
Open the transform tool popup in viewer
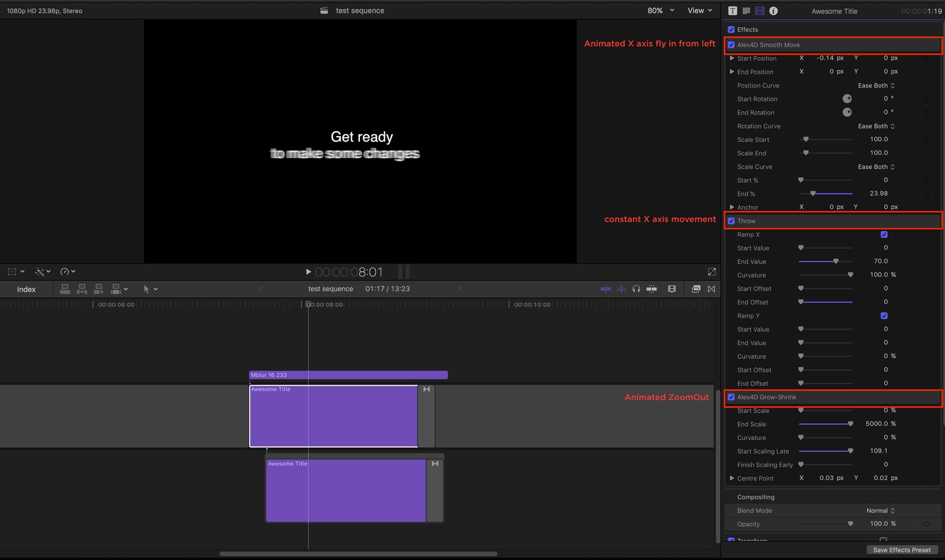click(16, 272)
